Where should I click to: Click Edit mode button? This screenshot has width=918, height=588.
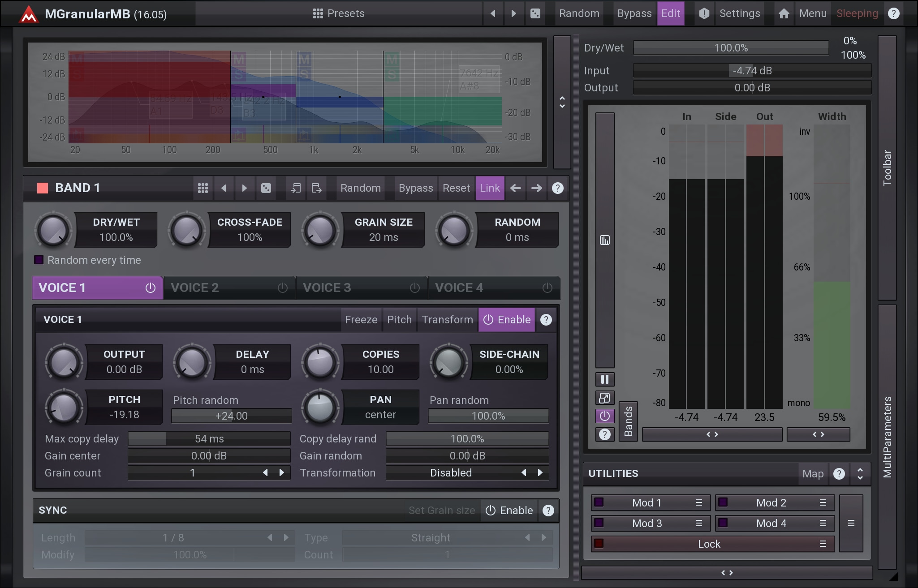click(x=671, y=13)
